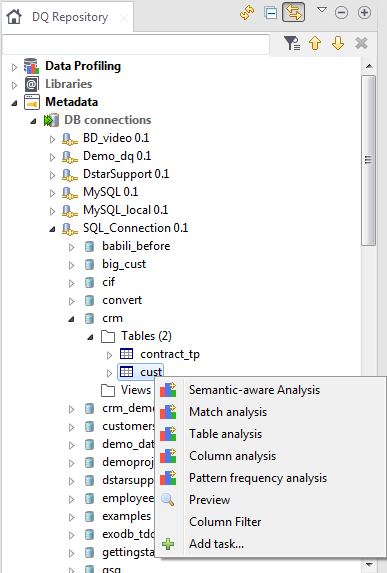Click the scrollbar up arrow
387x573 pixels.
[369, 66]
